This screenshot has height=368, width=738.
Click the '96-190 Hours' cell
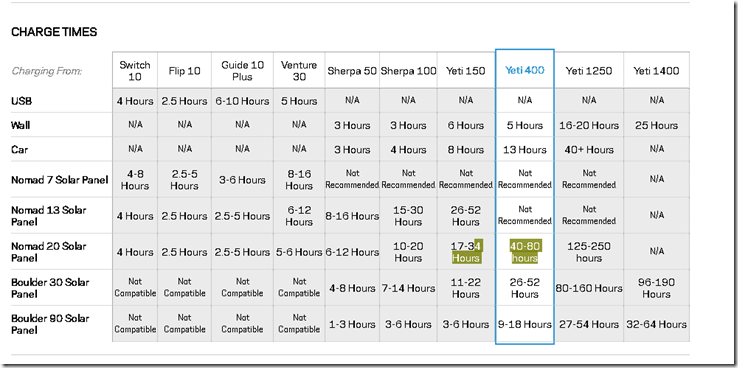pyautogui.click(x=656, y=288)
